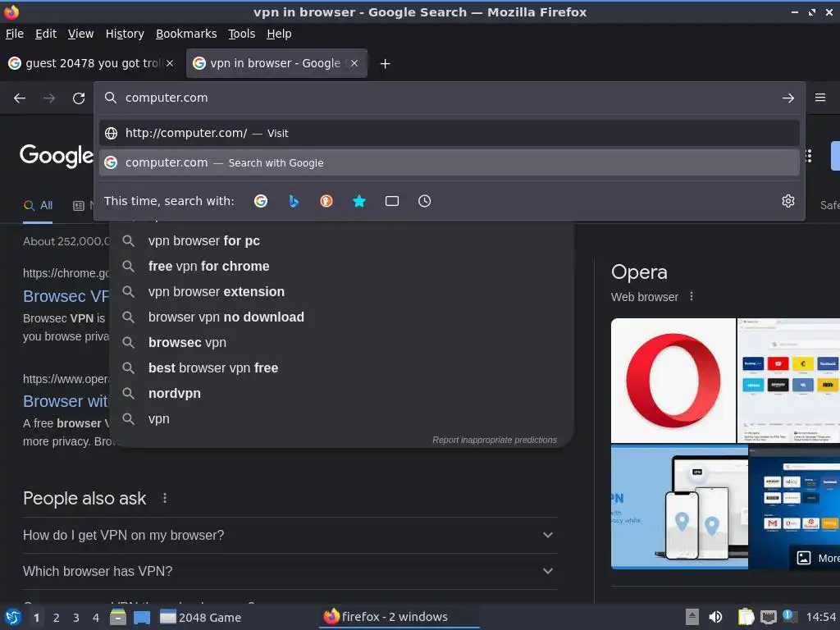Click 'Report inappropriate predictions' link
Screen dimensions: 840x630
[495, 440]
